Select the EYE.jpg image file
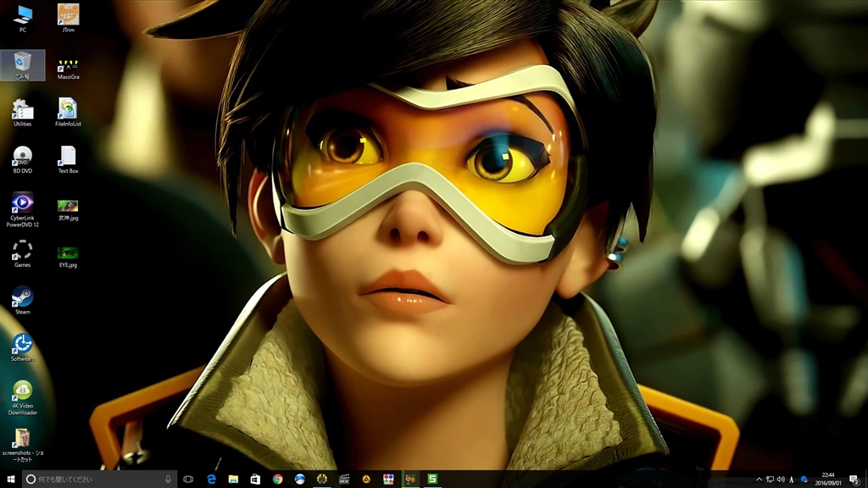This screenshot has height=488, width=868. click(68, 258)
